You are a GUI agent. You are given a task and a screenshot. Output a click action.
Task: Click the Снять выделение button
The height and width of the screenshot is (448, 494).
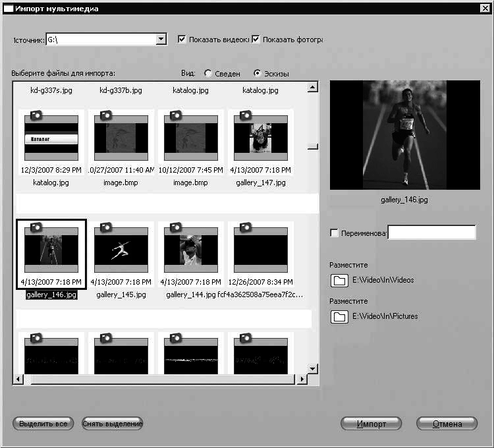(113, 424)
